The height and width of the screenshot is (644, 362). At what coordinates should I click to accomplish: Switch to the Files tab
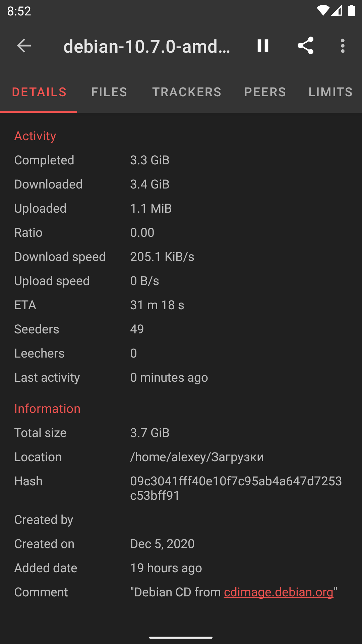point(109,92)
